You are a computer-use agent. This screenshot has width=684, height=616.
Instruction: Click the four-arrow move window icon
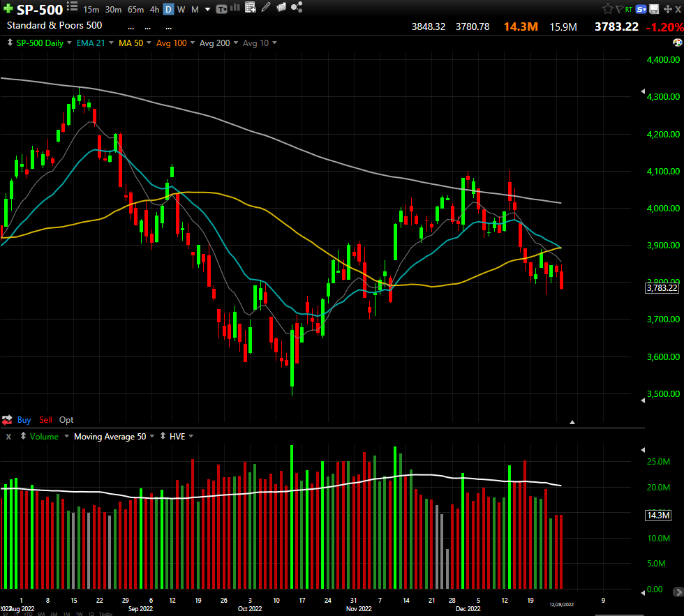coord(667,9)
